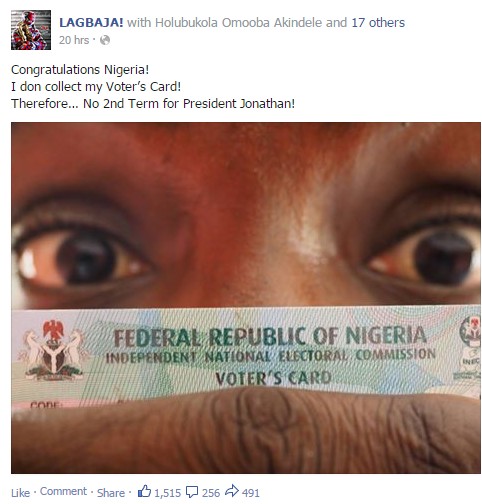Click the public globe privacy icon
This screenshot has height=504, width=482.
pyautogui.click(x=105, y=40)
